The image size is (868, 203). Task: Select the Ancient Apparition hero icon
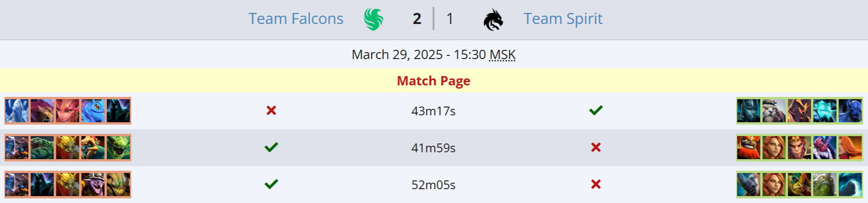(x=17, y=111)
